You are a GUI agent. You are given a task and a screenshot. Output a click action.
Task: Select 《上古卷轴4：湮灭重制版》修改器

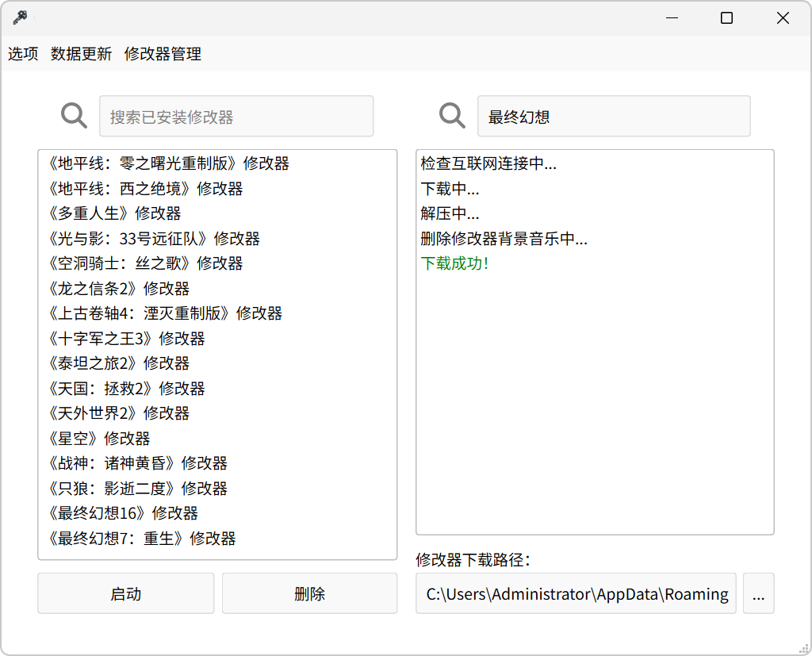pyautogui.click(x=217, y=313)
